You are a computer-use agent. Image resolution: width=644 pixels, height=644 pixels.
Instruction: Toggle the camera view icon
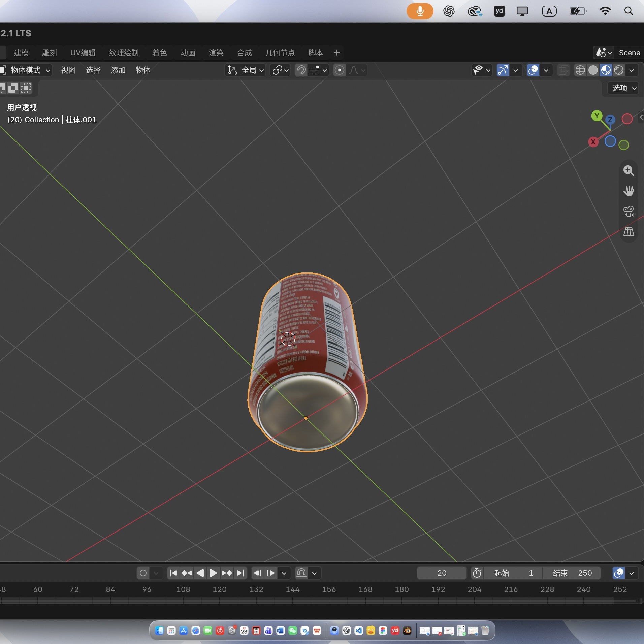pyautogui.click(x=629, y=211)
